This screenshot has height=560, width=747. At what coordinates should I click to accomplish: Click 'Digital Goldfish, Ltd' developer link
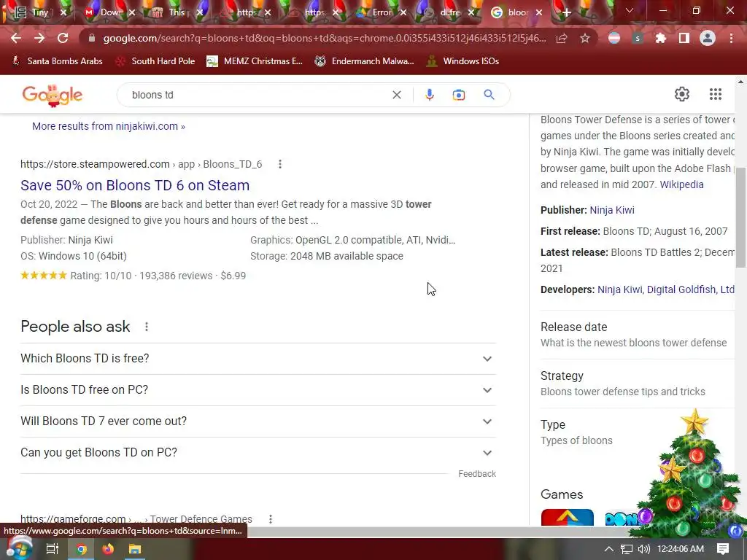(x=690, y=289)
